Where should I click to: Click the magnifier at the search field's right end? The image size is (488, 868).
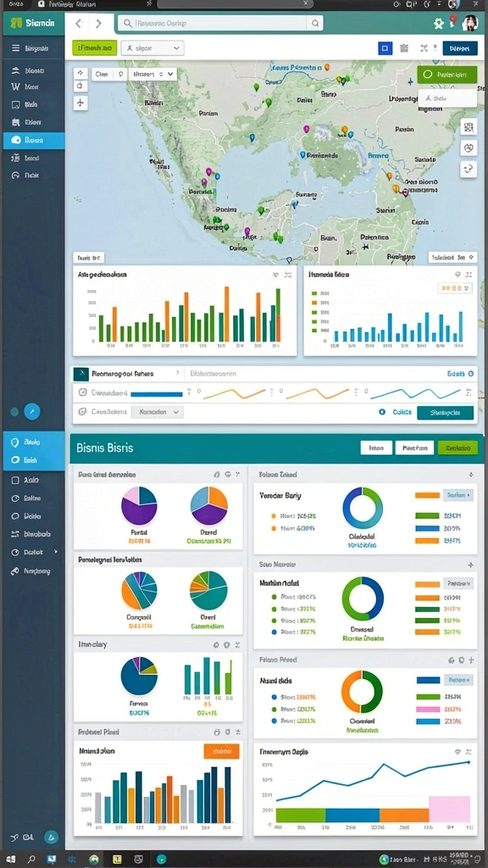coord(315,23)
